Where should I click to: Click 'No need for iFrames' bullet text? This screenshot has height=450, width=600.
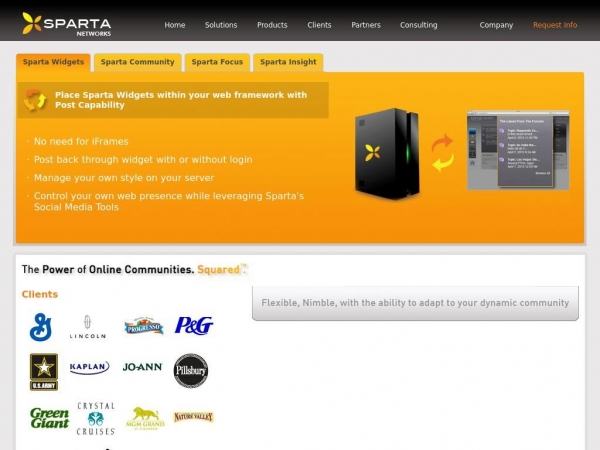[81, 142]
